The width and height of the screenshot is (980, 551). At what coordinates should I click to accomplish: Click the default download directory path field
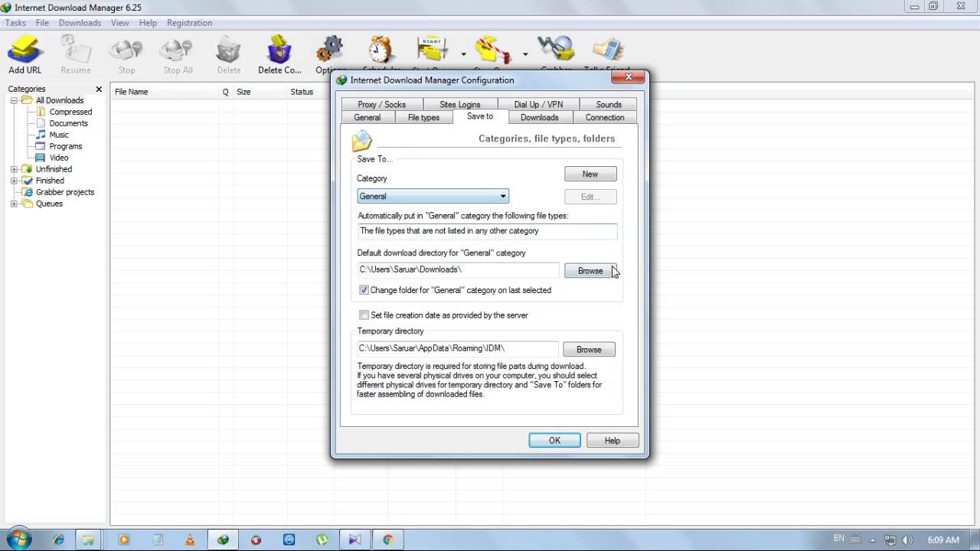pos(458,269)
